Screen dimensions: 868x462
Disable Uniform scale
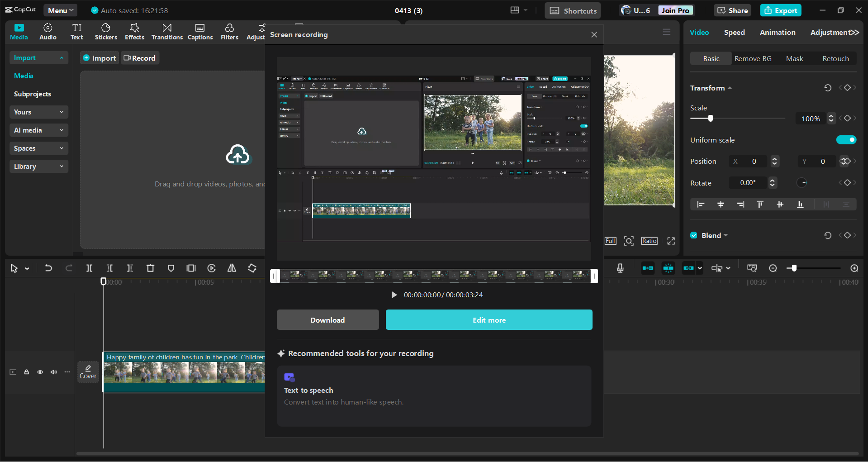pyautogui.click(x=846, y=140)
